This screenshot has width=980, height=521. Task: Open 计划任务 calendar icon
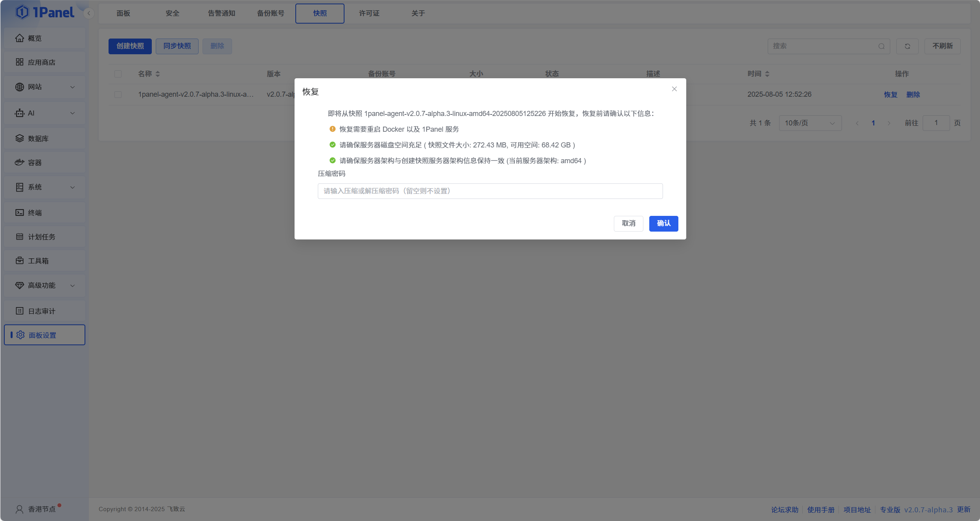pyautogui.click(x=20, y=237)
